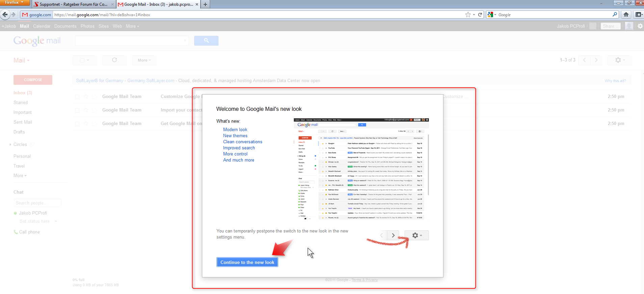The width and height of the screenshot is (644, 294).
Task: Click the Modern look link
Action: tap(235, 129)
